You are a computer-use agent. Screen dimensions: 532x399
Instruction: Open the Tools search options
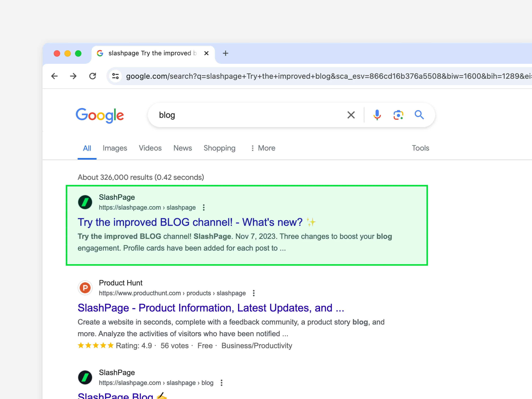[421, 148]
